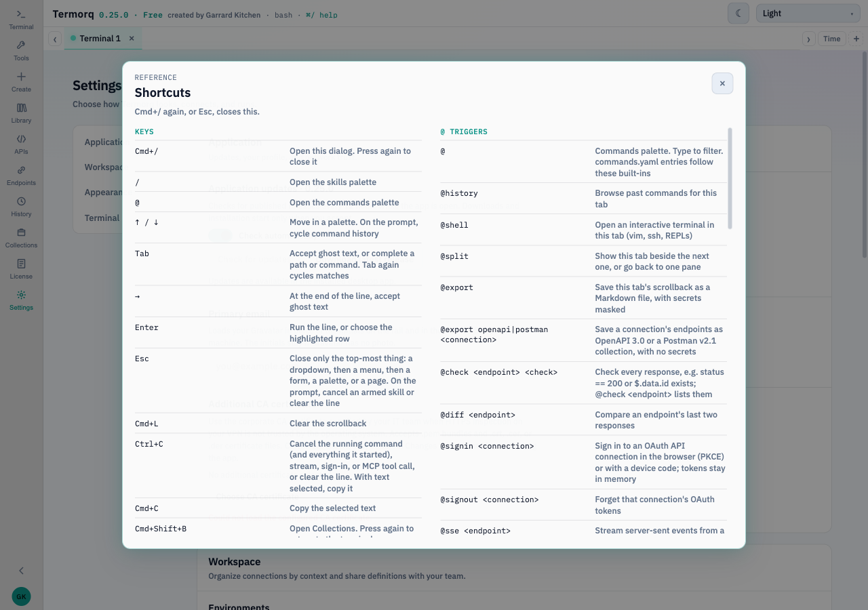Click the left tab-scroll chevron
868x610 pixels.
pos(55,39)
